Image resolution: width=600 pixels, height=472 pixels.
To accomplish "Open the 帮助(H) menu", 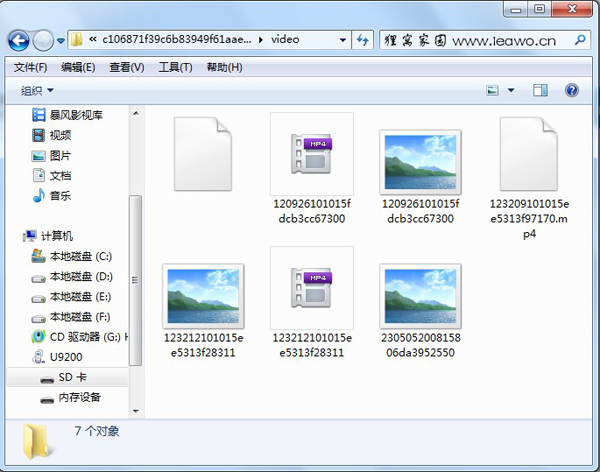I will 224,67.
